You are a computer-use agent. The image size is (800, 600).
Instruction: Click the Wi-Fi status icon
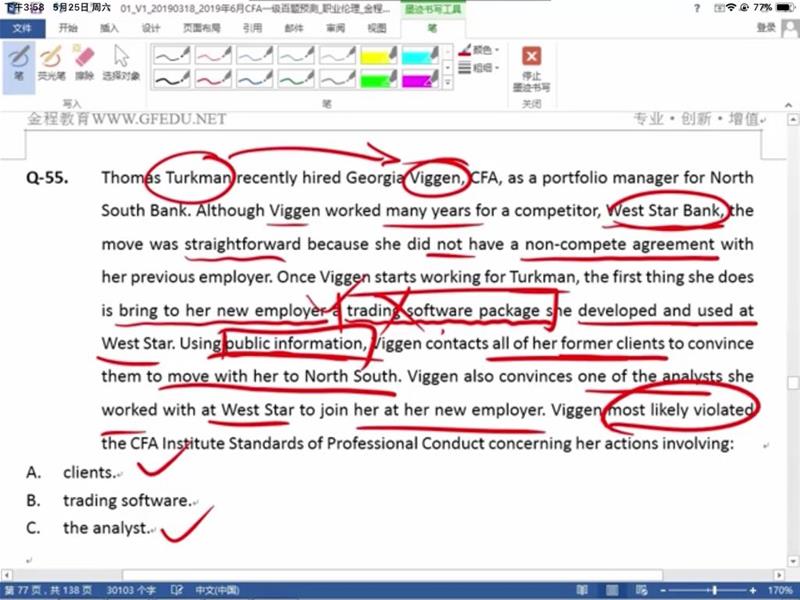pyautogui.click(x=731, y=8)
